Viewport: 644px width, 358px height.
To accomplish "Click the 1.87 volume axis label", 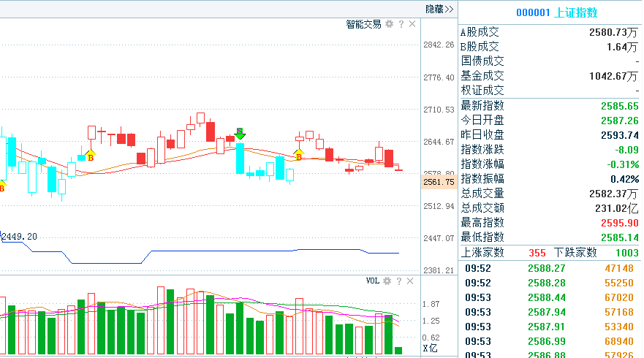I will [431, 304].
